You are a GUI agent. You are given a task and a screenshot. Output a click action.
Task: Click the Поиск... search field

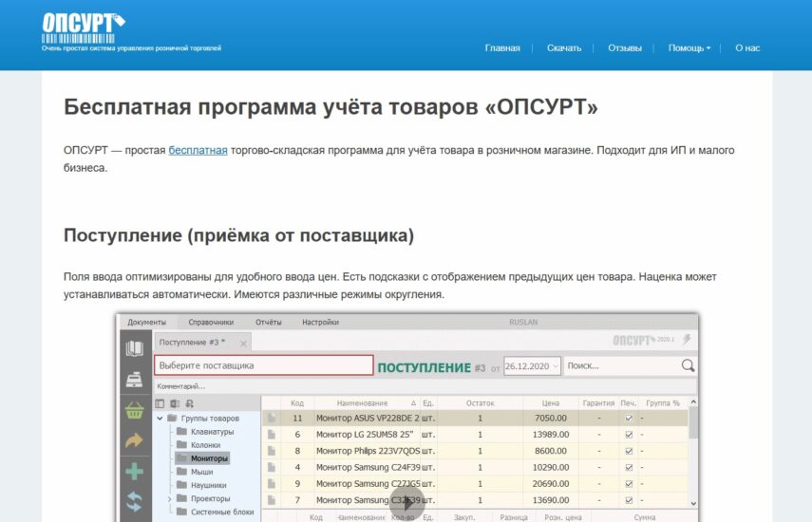pos(623,365)
